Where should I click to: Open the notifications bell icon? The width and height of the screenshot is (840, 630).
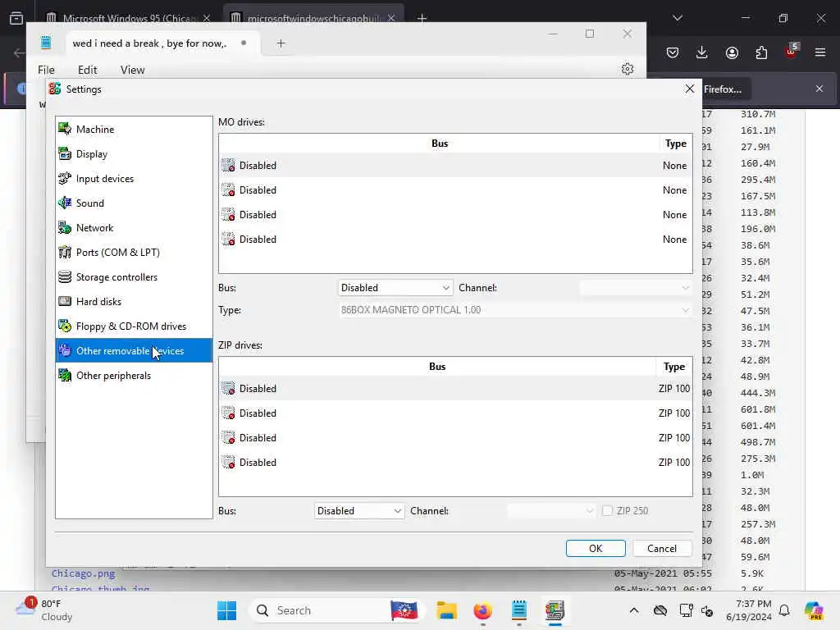pyautogui.click(x=784, y=610)
